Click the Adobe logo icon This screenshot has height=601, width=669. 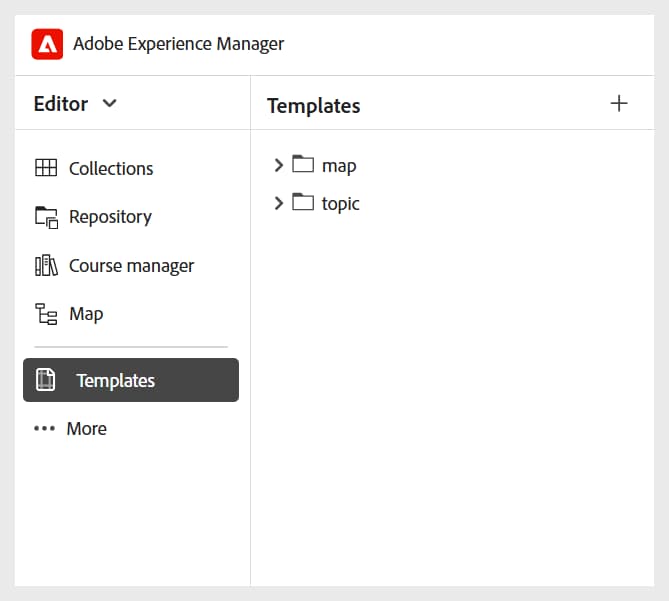pyautogui.click(x=47, y=44)
